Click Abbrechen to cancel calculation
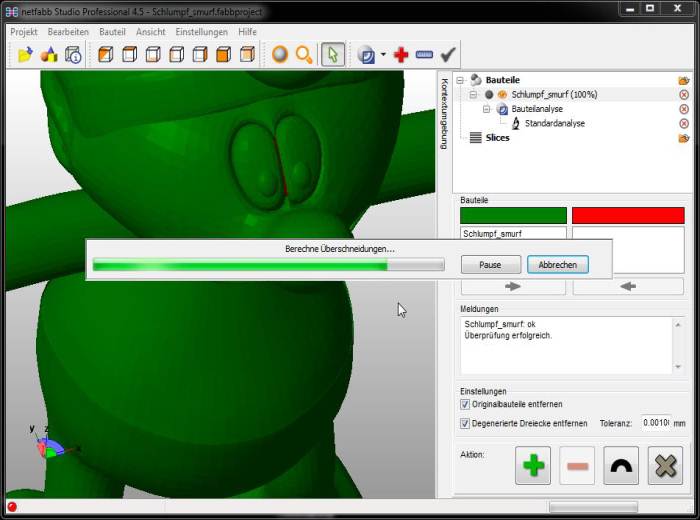Viewport: 700px width, 520px height. pos(558,265)
